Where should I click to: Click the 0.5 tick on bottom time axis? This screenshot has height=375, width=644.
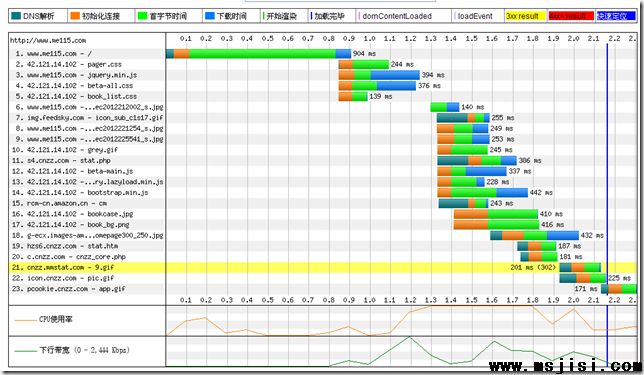[267, 300]
